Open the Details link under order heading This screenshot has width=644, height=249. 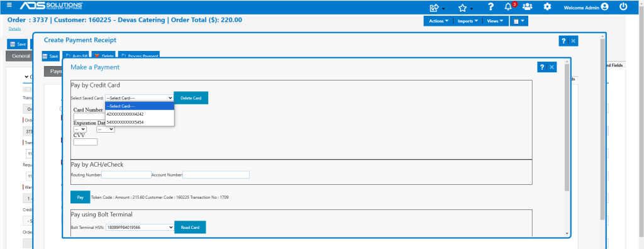[14, 29]
